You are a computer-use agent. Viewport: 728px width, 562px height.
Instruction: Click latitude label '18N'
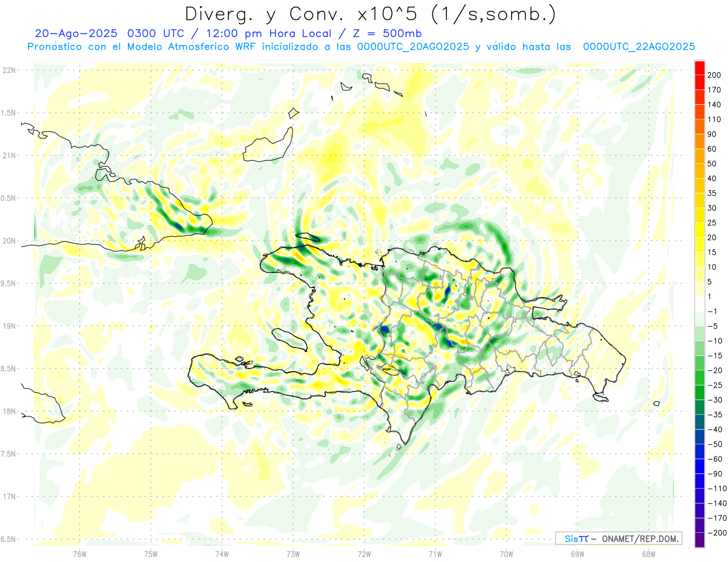pos(9,411)
